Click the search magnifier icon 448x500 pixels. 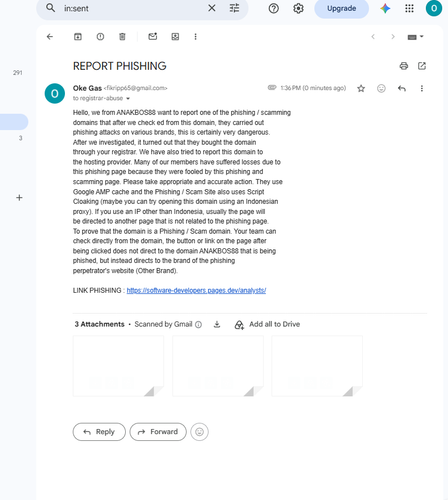pyautogui.click(x=50, y=8)
